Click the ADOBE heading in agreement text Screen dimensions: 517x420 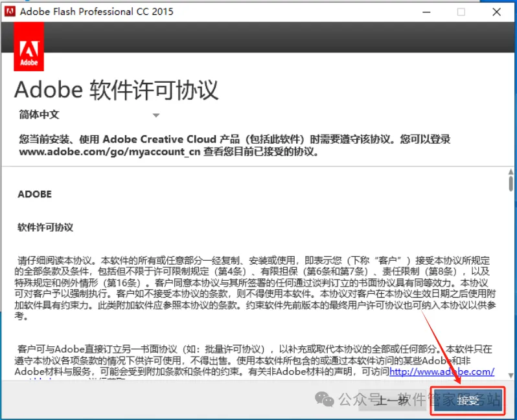click(x=34, y=194)
